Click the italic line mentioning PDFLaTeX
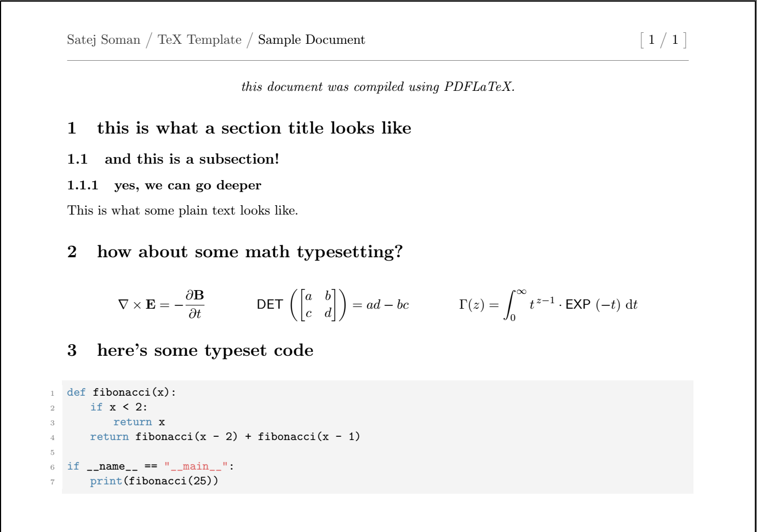 pos(378,86)
